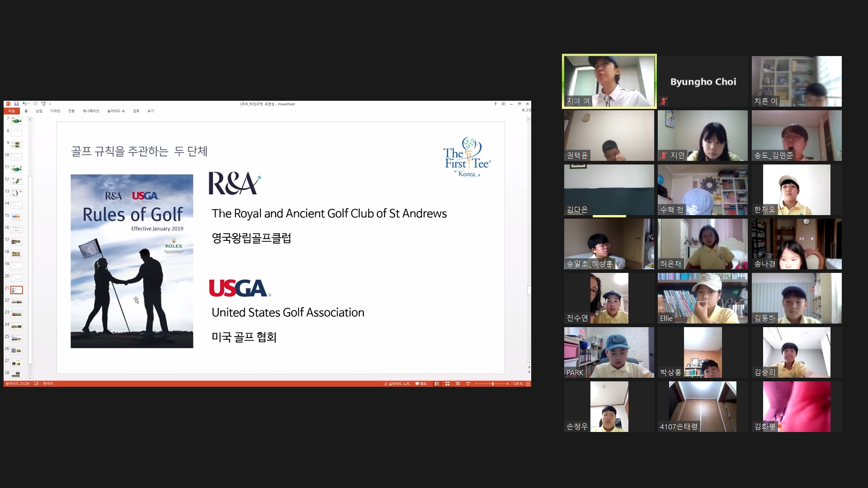868x488 pixels.
Task: Click the 파일 file button
Action: pos(11,111)
